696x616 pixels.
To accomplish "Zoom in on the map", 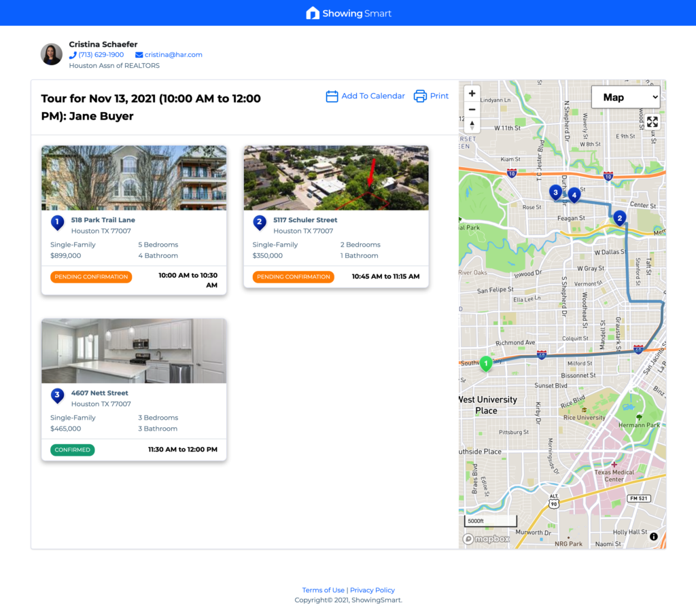I will 472,93.
